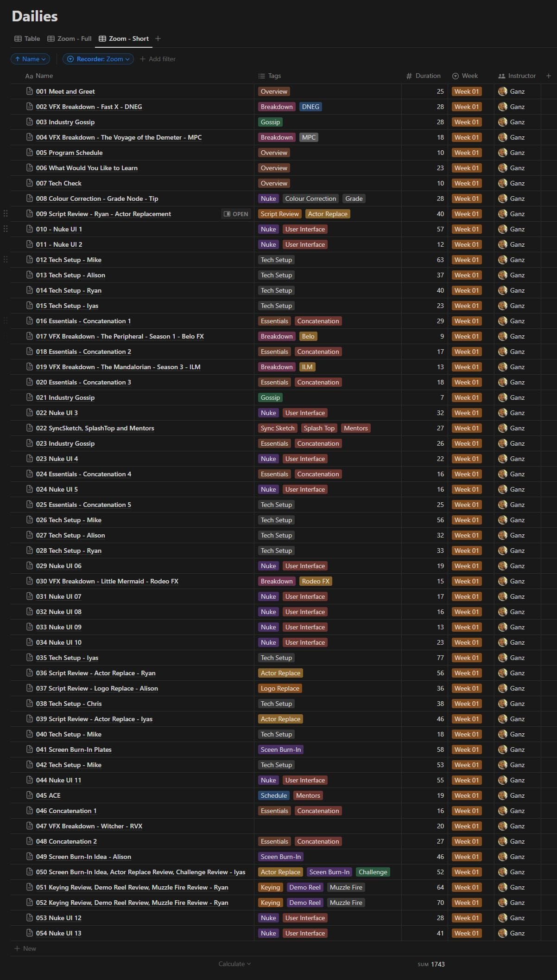Click the empty Tags cell for 047 VFX Breakdown

327,826
